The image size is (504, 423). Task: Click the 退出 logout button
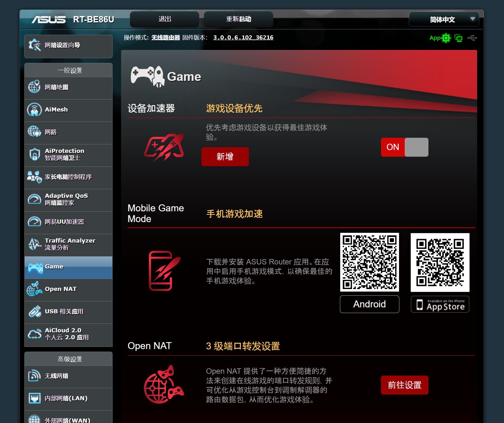[164, 19]
